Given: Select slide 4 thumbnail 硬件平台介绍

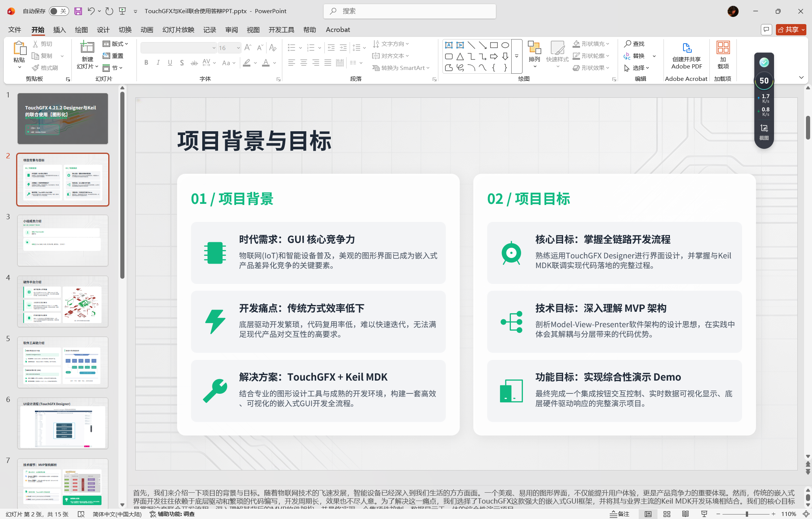Looking at the screenshot, I should pyautogui.click(x=63, y=302).
